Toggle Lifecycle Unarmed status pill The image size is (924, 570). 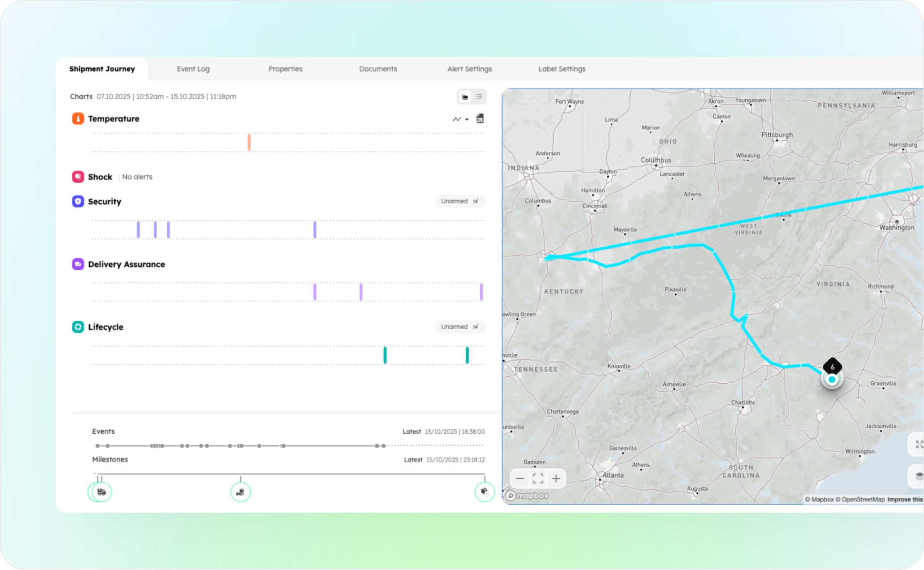[460, 327]
